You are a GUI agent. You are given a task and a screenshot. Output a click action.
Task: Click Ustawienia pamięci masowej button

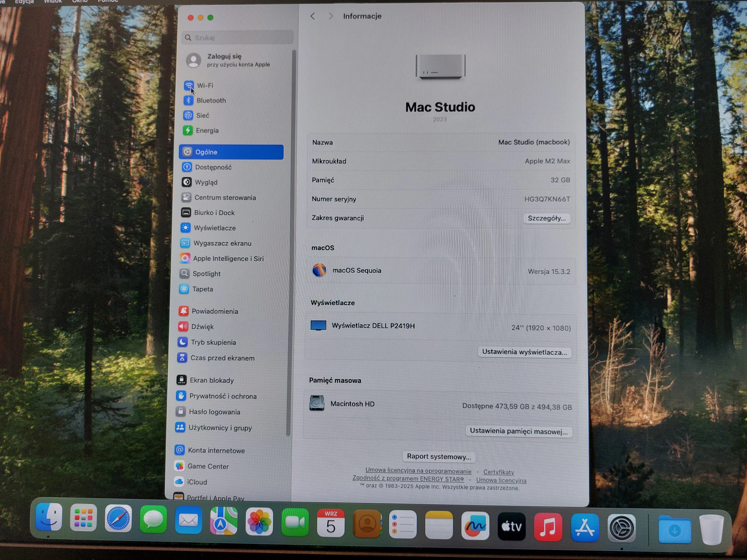[x=519, y=431]
